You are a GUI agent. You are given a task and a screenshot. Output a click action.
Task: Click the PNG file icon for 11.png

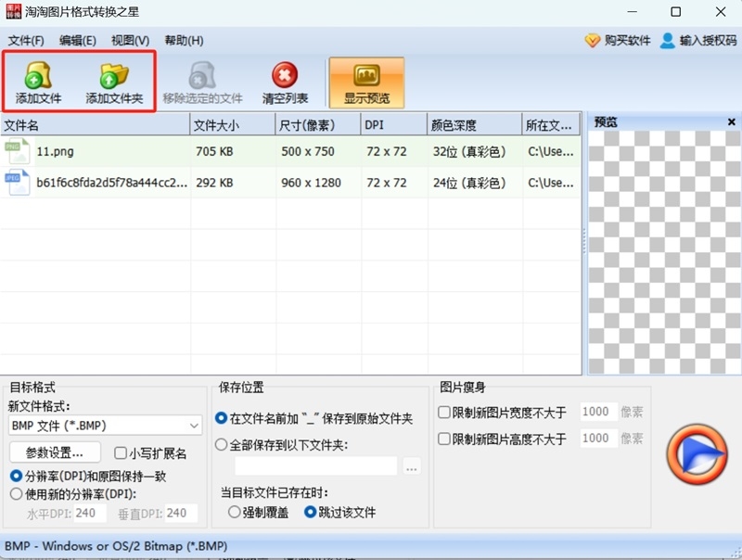17,151
